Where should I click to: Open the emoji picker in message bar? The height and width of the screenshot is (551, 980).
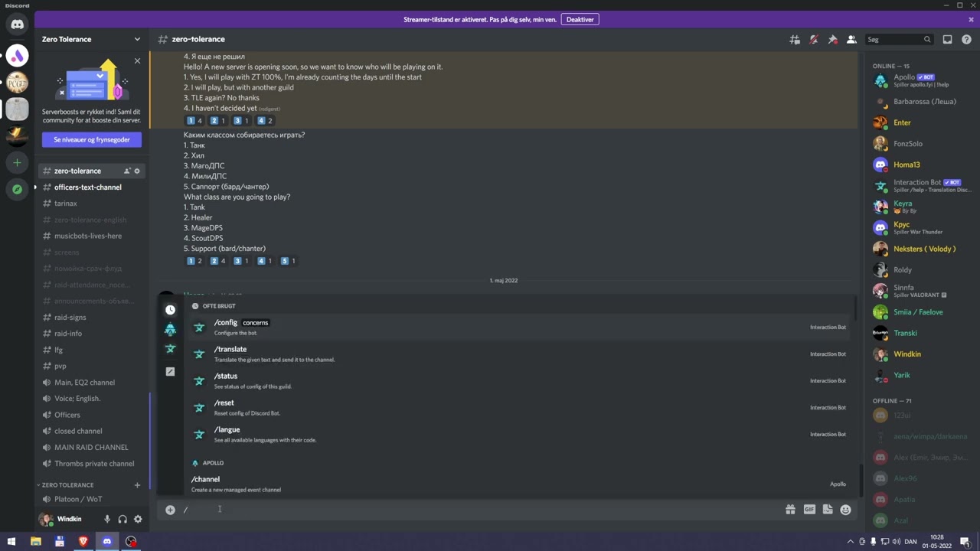coord(845,510)
